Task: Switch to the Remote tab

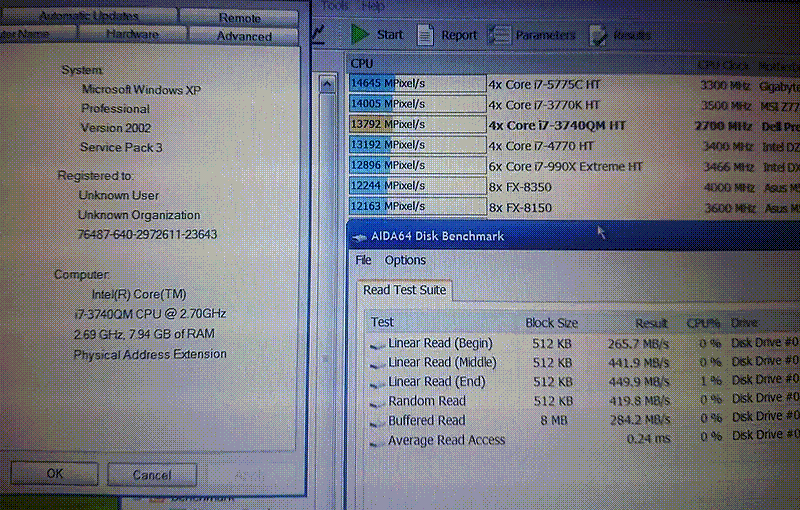Action: point(240,18)
